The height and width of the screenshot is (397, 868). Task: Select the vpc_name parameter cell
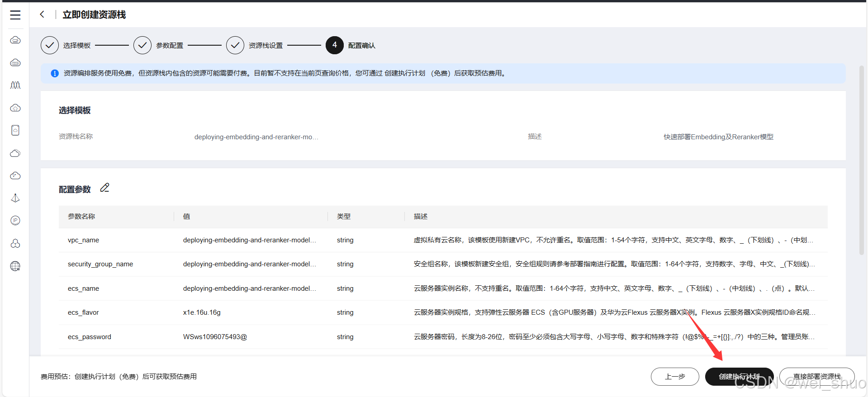83,240
